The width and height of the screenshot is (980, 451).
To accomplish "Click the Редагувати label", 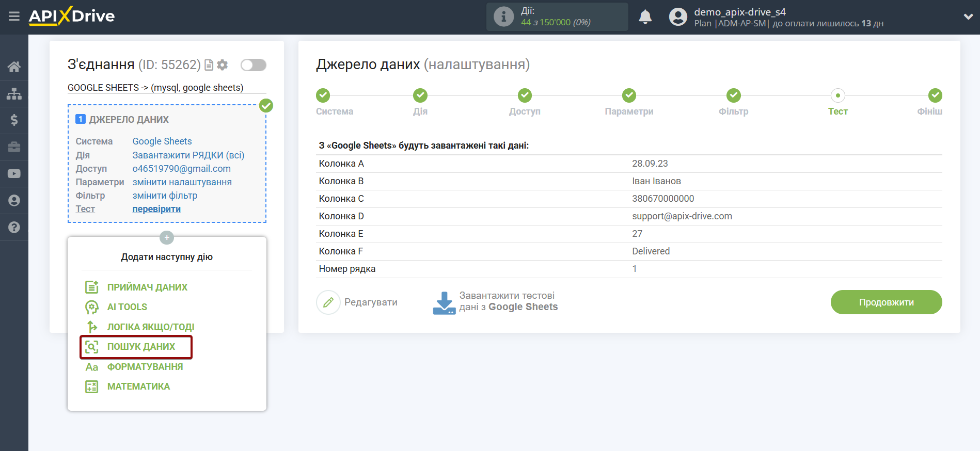I will [371, 302].
